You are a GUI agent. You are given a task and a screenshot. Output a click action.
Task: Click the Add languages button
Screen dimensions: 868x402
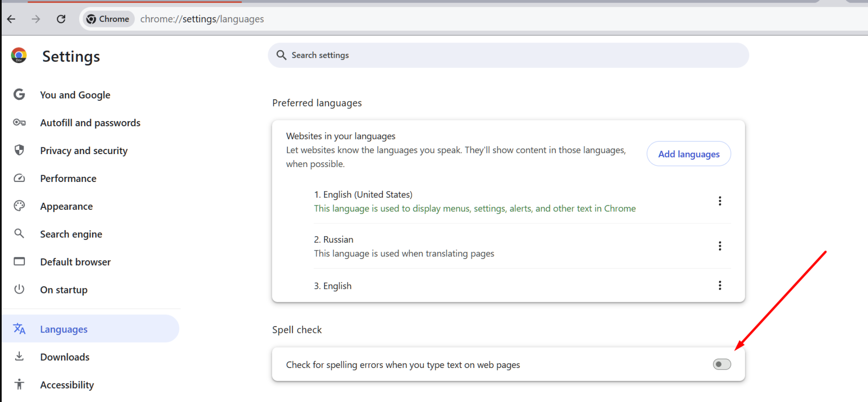pyautogui.click(x=689, y=154)
